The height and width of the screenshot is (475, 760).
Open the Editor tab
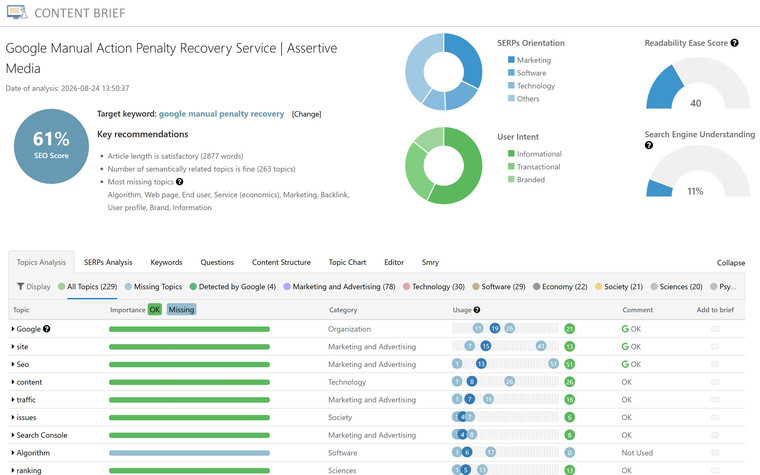click(394, 262)
